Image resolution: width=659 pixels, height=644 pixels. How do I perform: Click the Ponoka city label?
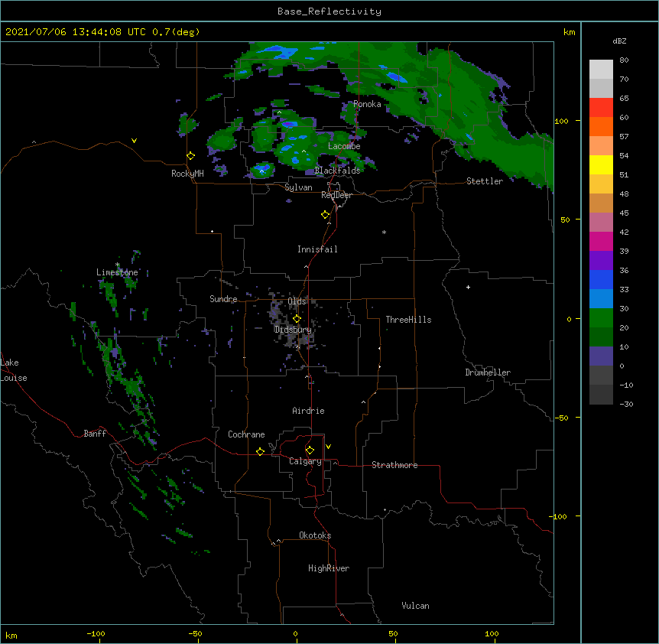pos(367,104)
